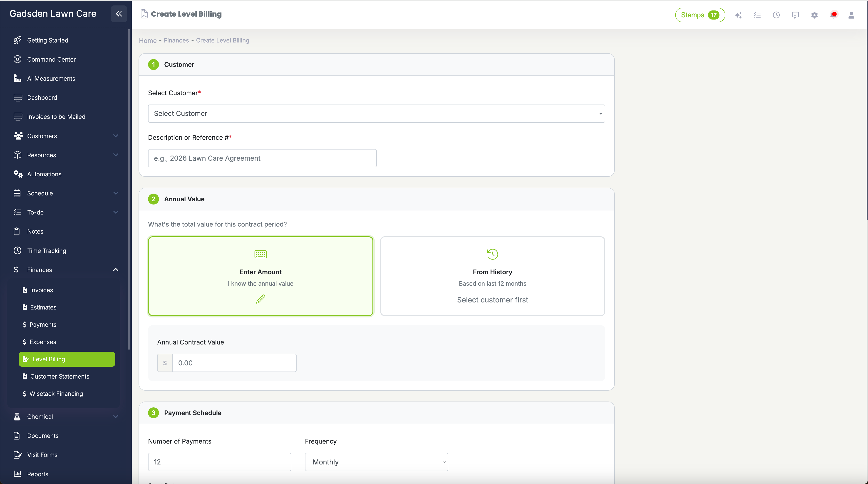Image resolution: width=868 pixels, height=484 pixels.
Task: Navigate to Finances via the breadcrumb
Action: 176,40
